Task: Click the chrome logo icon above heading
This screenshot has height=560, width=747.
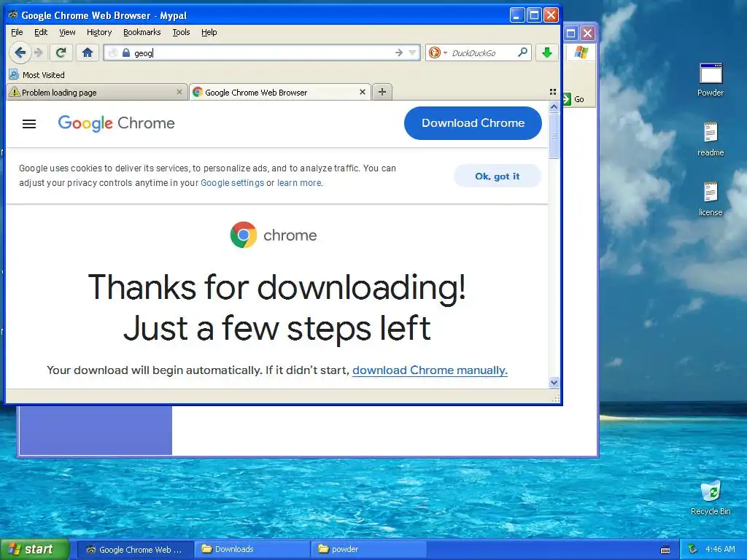Action: (244, 235)
